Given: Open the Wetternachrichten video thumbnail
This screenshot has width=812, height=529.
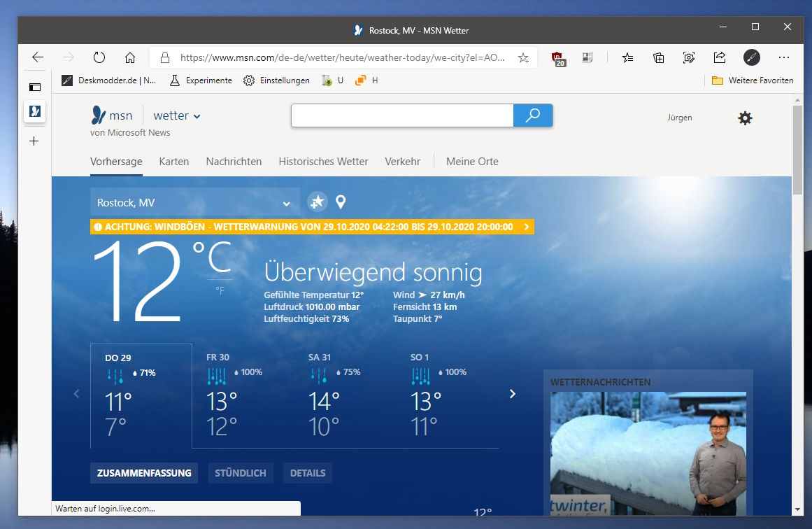Looking at the screenshot, I should (648, 453).
